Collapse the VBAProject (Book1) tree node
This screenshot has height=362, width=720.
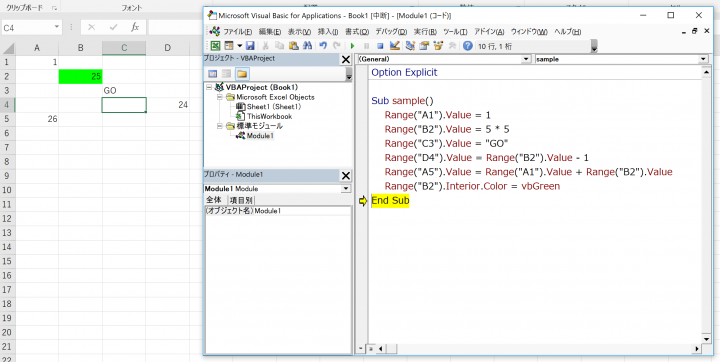(x=209, y=87)
